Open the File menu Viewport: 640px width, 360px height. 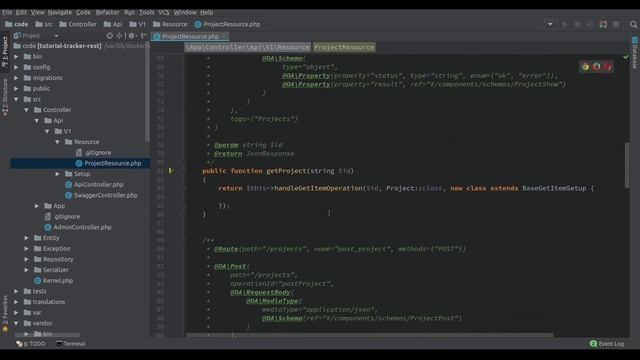pos(7,12)
